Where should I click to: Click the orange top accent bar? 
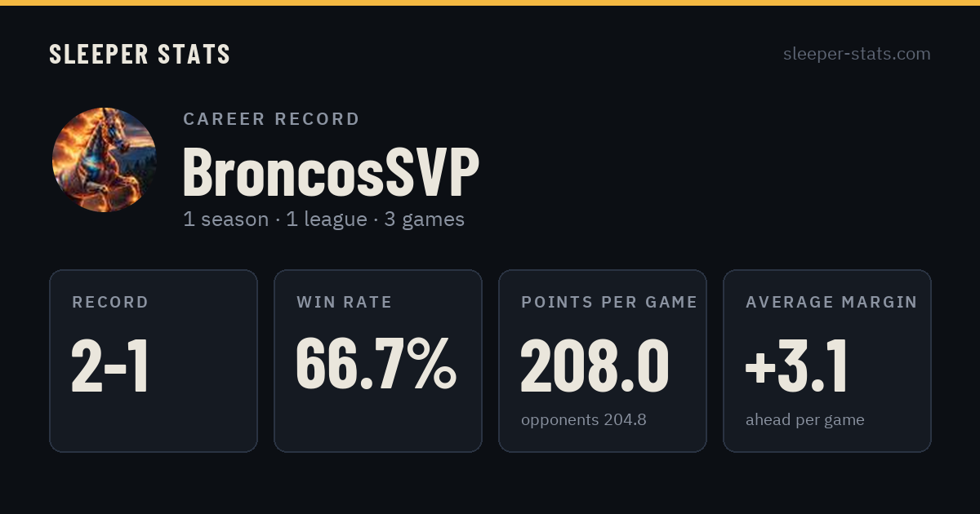coord(490,2)
